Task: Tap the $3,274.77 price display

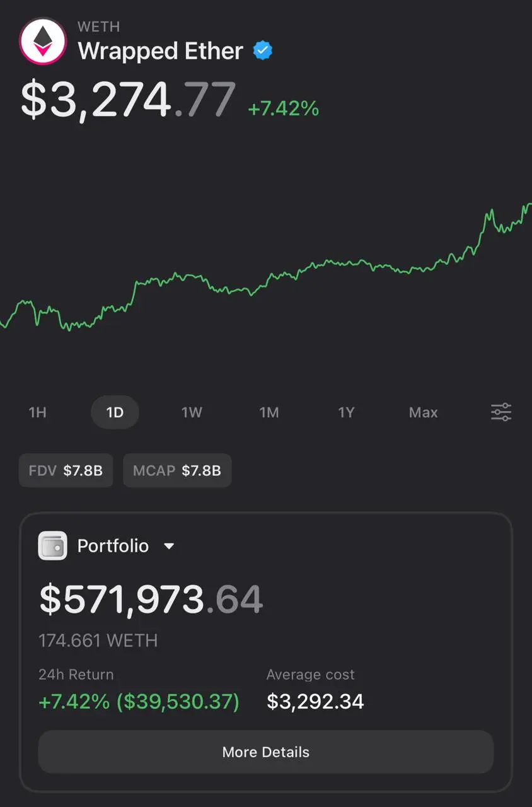Action: pyautogui.click(x=129, y=100)
